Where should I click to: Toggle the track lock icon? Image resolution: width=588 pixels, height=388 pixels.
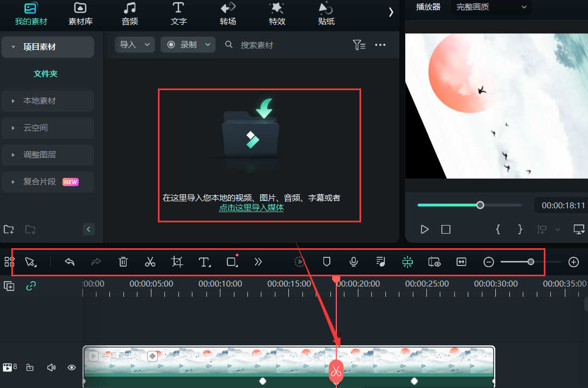tap(30, 367)
